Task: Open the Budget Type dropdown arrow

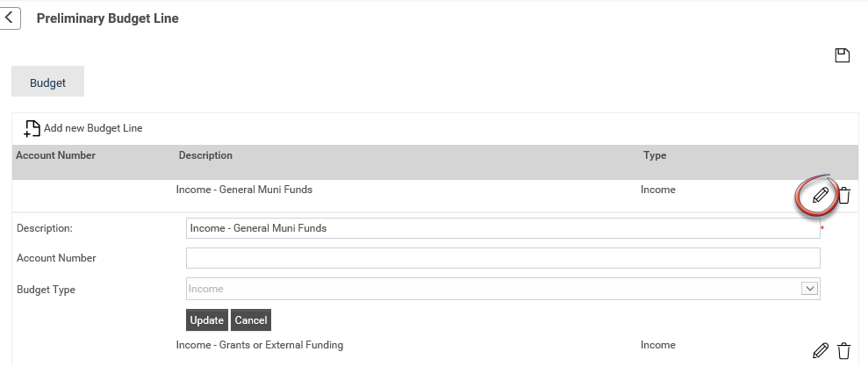Action: (x=809, y=289)
